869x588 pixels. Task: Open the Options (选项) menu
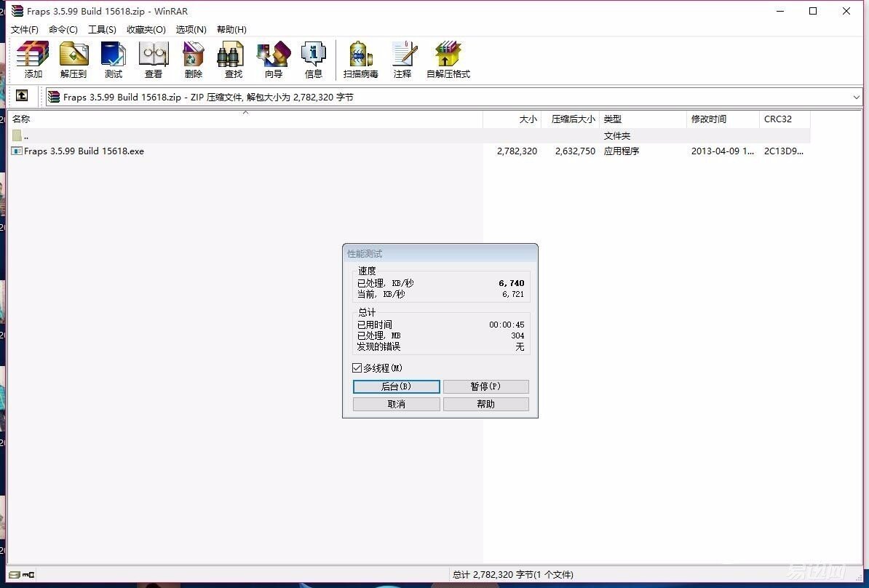[x=191, y=29]
